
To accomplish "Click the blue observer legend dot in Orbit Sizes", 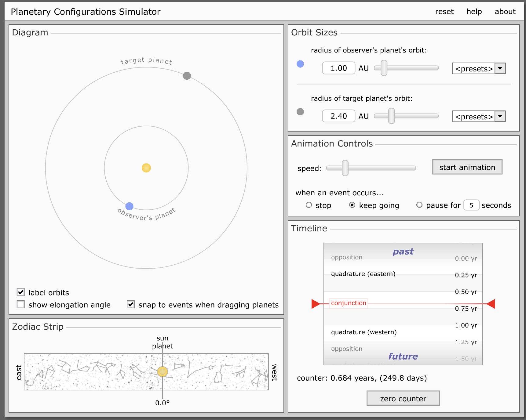I will point(300,64).
